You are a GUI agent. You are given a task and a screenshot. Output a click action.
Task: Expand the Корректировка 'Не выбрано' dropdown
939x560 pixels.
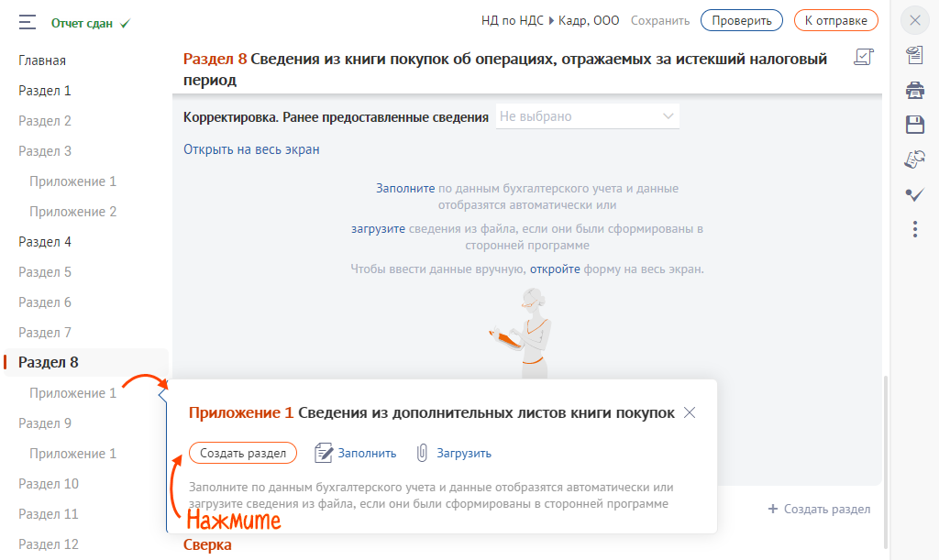click(x=587, y=116)
